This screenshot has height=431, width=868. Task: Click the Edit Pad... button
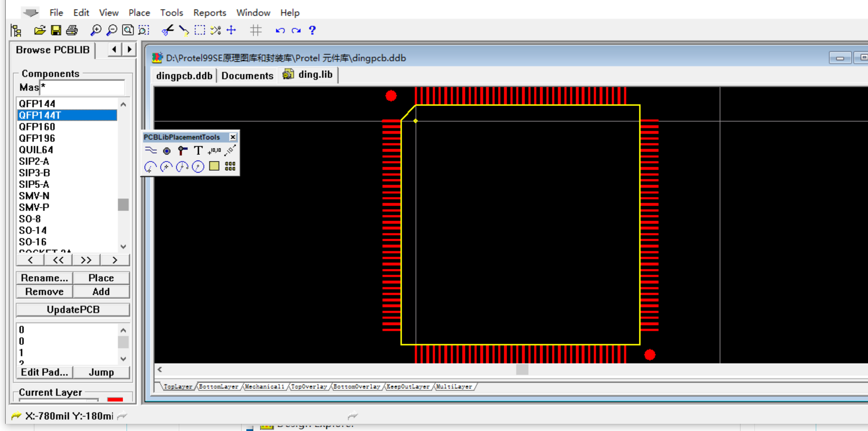pos(45,372)
